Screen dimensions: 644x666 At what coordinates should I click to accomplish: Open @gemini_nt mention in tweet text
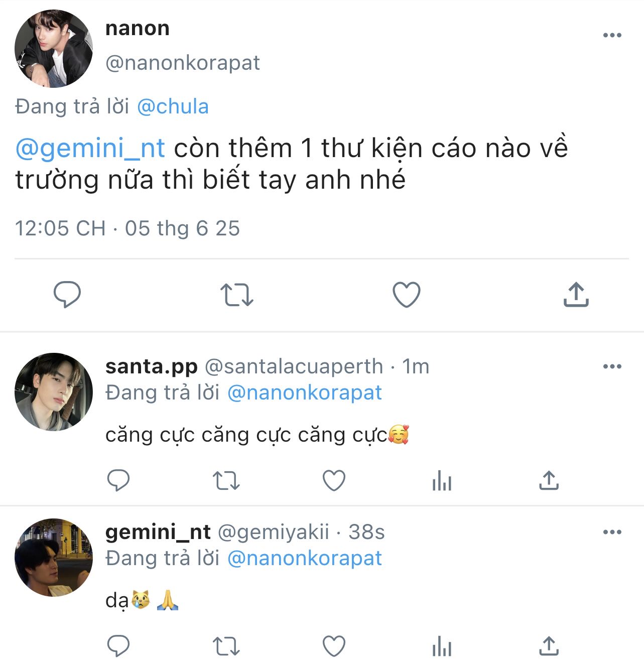click(90, 148)
